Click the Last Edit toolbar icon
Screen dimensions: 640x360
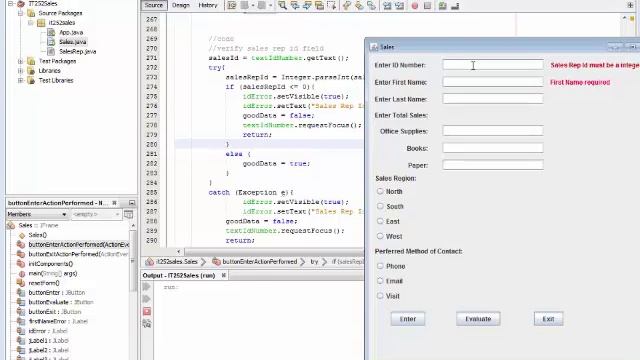click(232, 5)
